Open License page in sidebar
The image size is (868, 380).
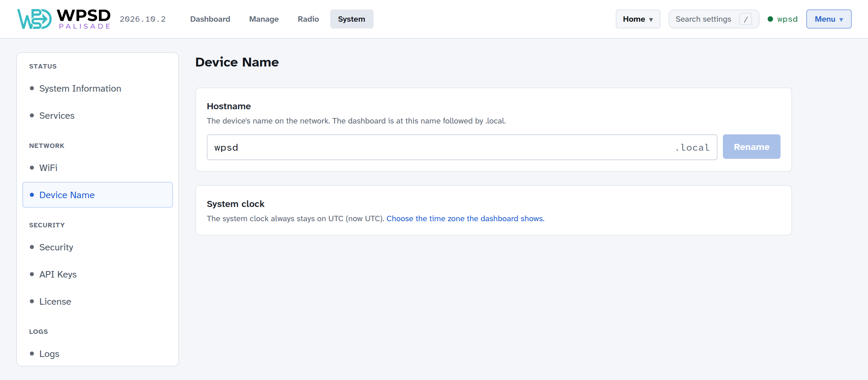tap(98, 302)
